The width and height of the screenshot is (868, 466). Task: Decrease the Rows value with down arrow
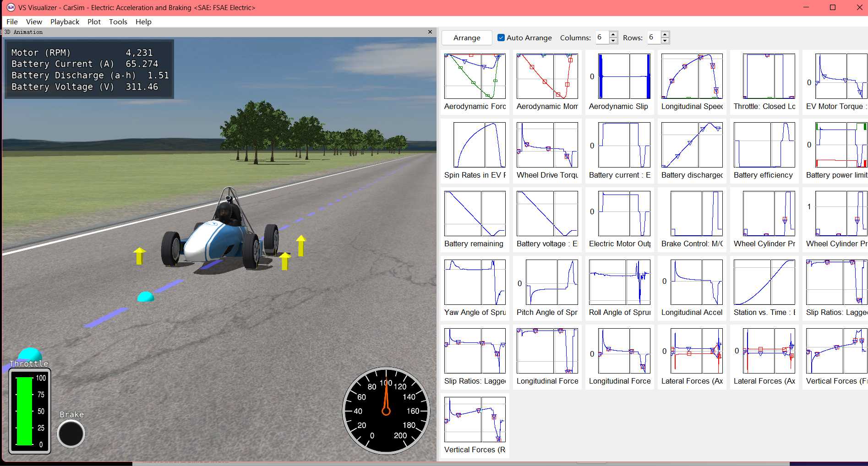[665, 41]
